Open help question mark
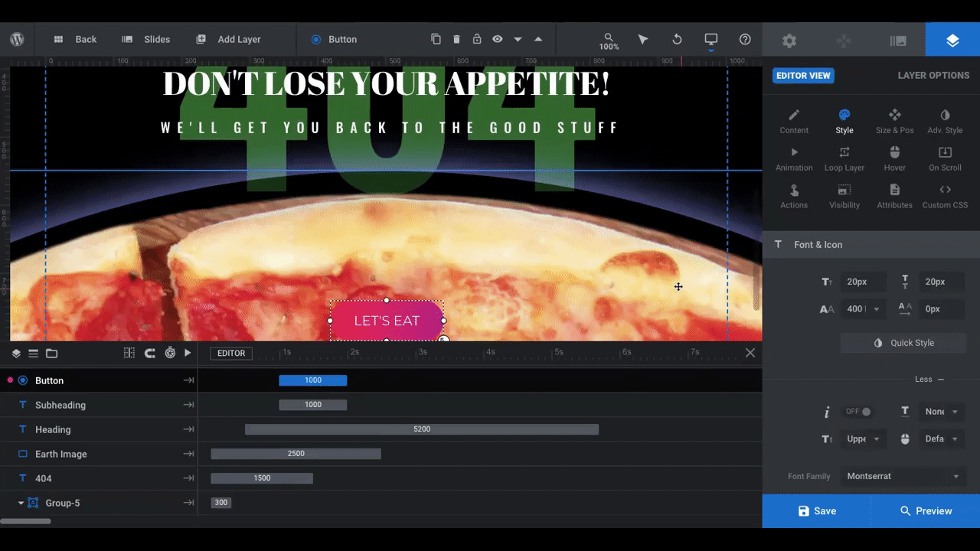 745,39
